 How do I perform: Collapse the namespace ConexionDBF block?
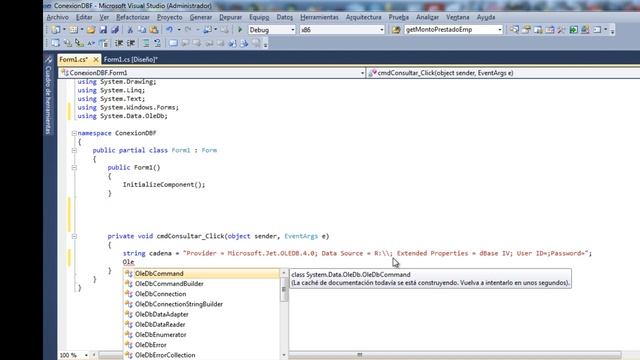coord(74,133)
